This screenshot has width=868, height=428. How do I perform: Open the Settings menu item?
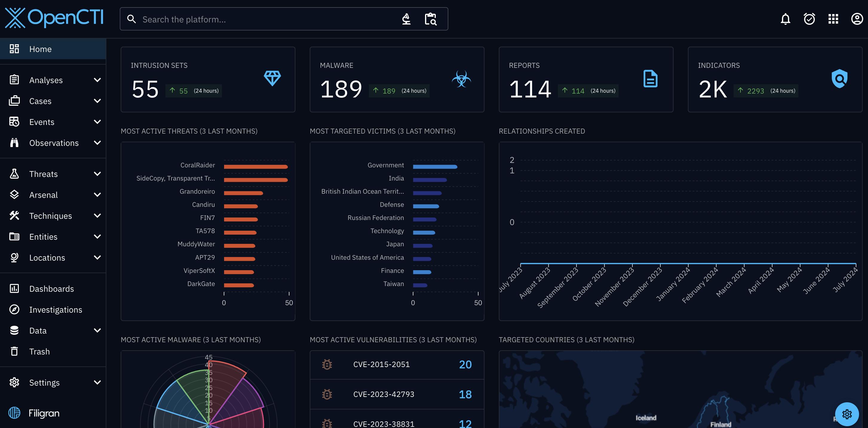[x=53, y=382]
